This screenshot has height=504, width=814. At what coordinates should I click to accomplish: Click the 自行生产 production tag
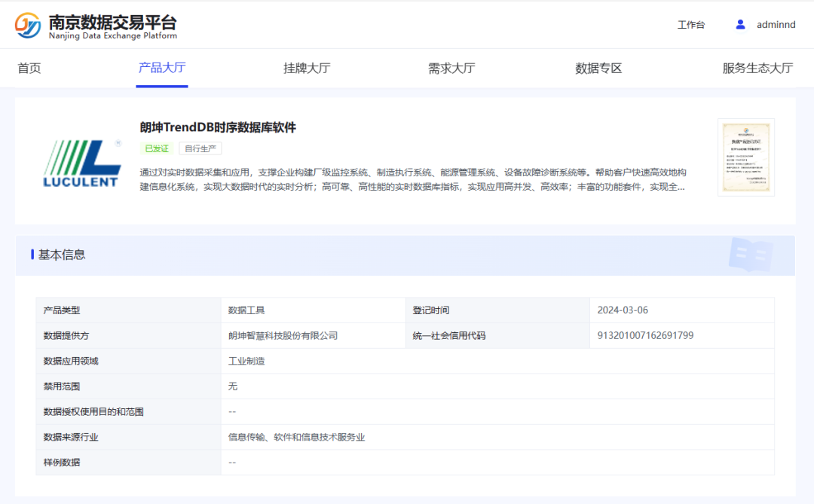click(200, 148)
